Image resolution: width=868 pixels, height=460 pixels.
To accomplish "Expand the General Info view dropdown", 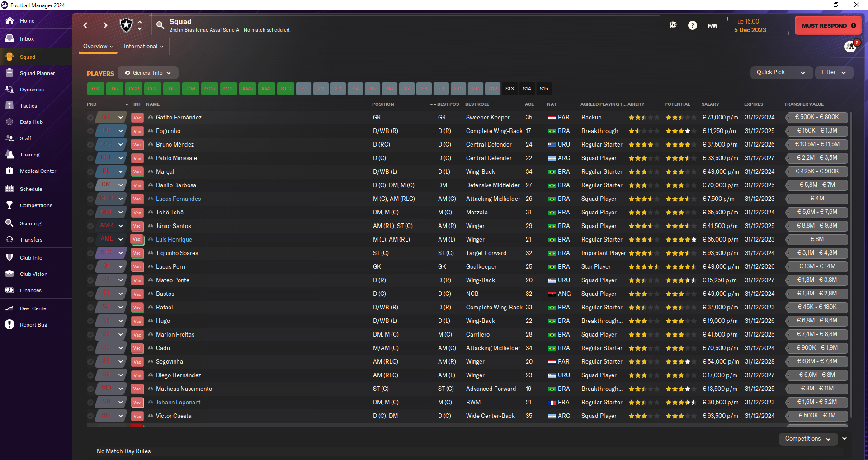I will coord(148,73).
